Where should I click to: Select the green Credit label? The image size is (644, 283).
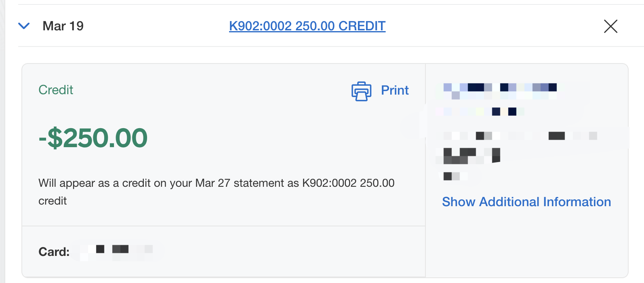(56, 90)
